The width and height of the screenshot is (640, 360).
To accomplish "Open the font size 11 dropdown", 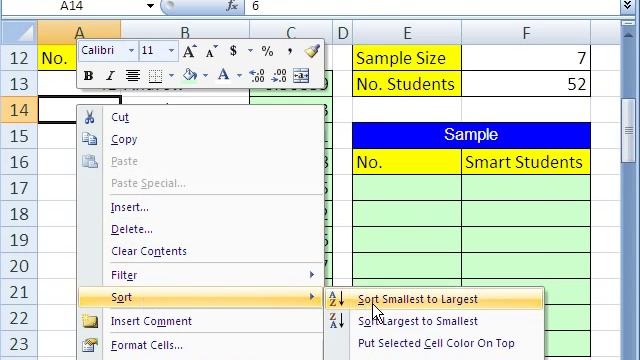I will tap(171, 51).
